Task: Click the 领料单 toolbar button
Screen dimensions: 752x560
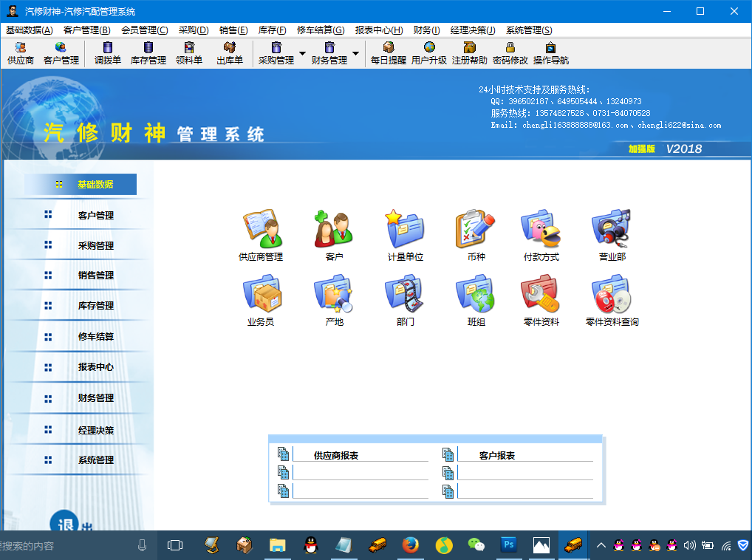Action: tap(189, 53)
